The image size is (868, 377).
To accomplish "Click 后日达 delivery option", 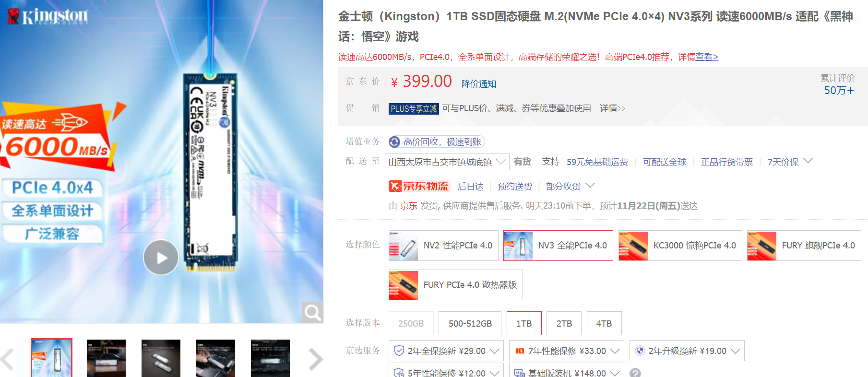I will (470, 187).
